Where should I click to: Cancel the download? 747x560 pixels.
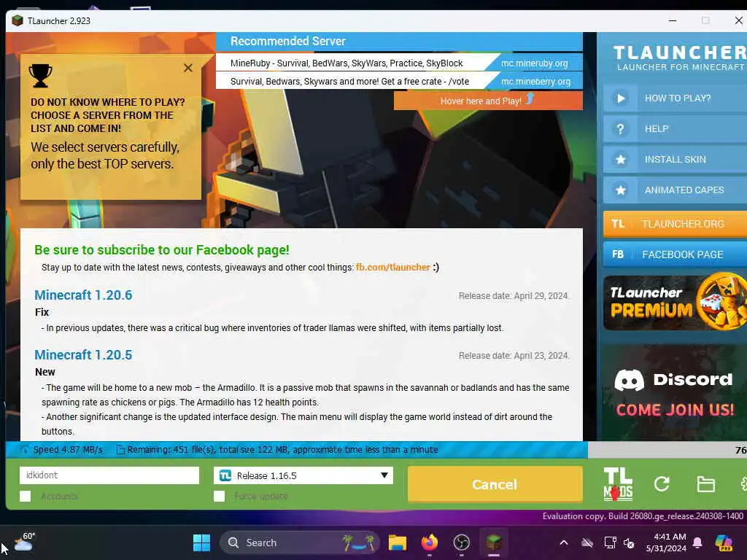(495, 484)
